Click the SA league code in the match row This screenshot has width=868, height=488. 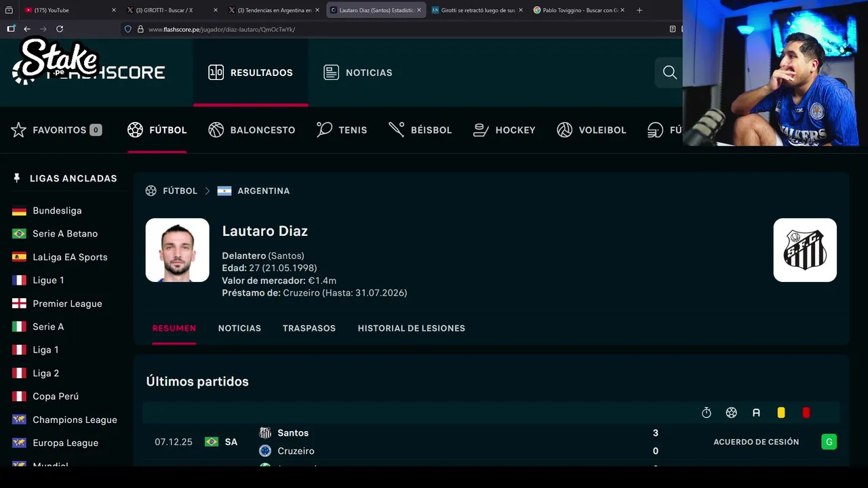tap(231, 442)
